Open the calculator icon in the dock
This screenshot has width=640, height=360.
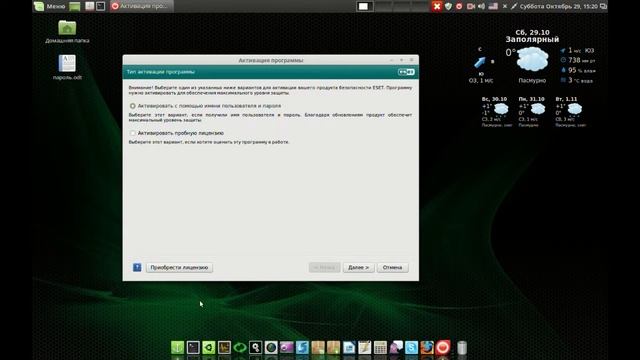click(x=380, y=347)
